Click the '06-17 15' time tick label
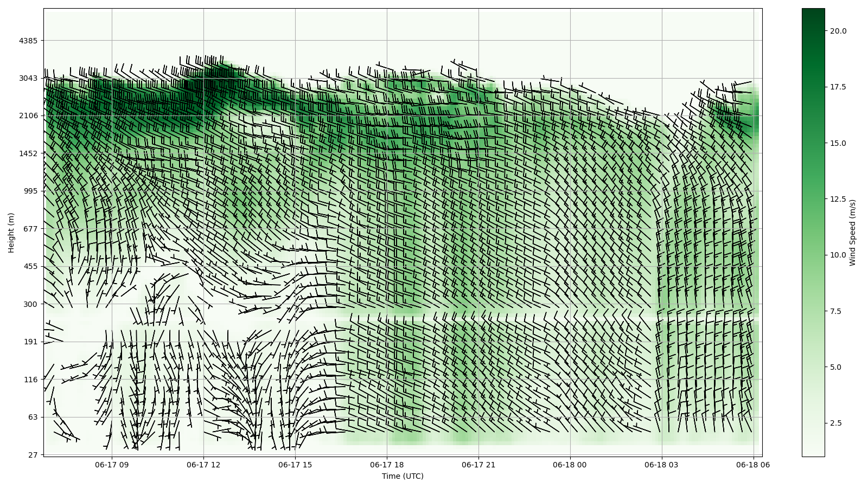Viewport: 868px width, 488px height. 295,465
